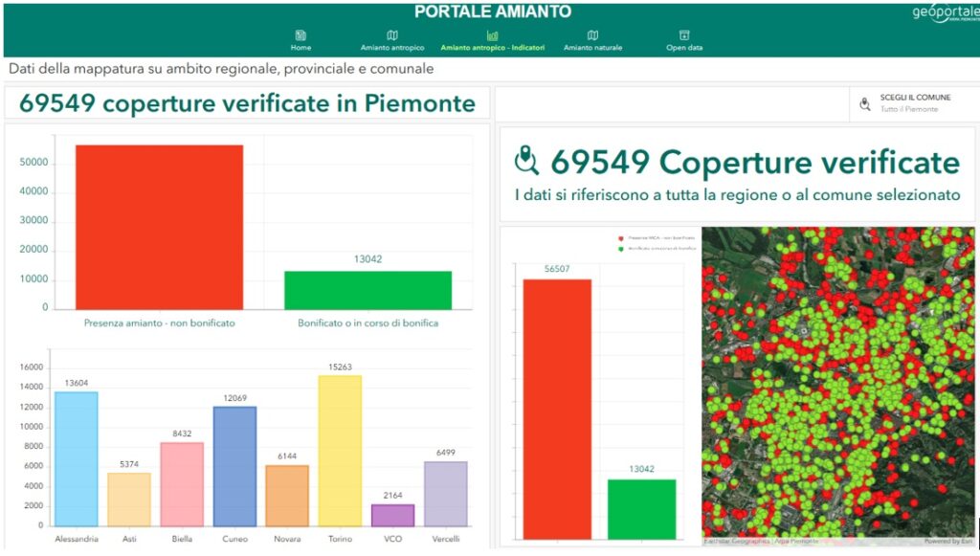
Task: Select the Biella bar
Action: [182, 484]
